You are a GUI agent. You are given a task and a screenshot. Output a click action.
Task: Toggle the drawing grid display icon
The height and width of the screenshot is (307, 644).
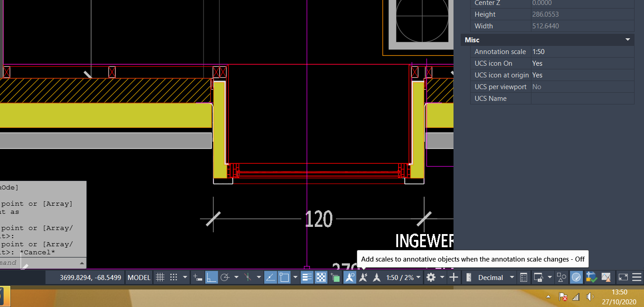pos(160,277)
